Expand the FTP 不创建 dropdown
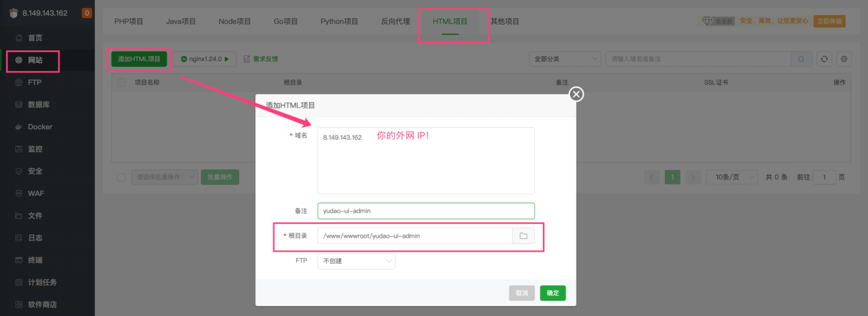868x316 pixels. [x=356, y=261]
